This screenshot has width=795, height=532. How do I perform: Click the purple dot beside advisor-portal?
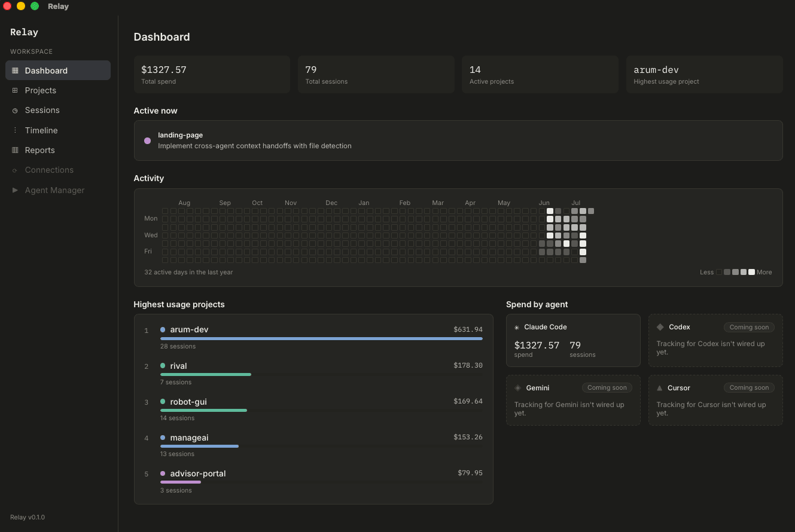[x=163, y=473]
